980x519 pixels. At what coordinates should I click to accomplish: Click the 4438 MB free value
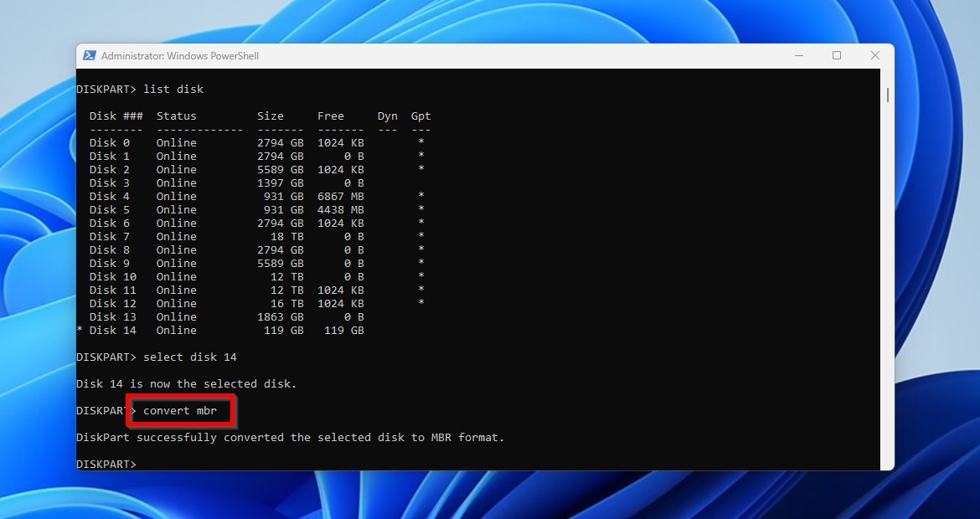point(341,210)
